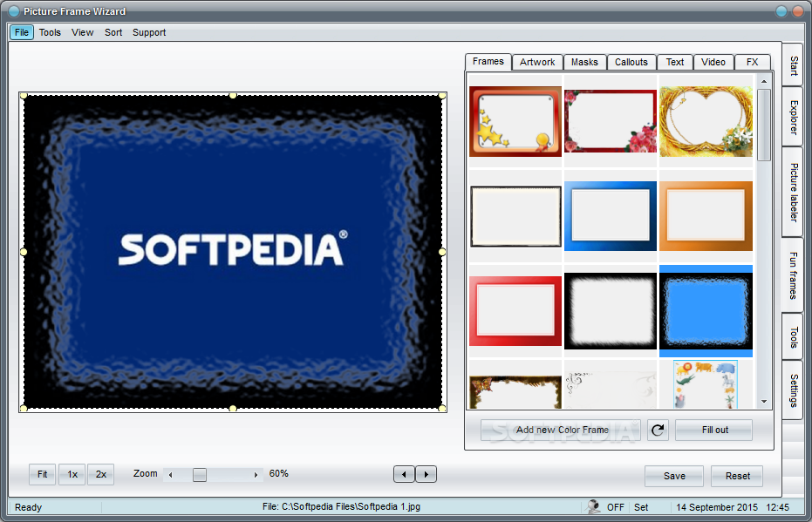Open the File menu
Screen dimensions: 812x522
[x=22, y=32]
